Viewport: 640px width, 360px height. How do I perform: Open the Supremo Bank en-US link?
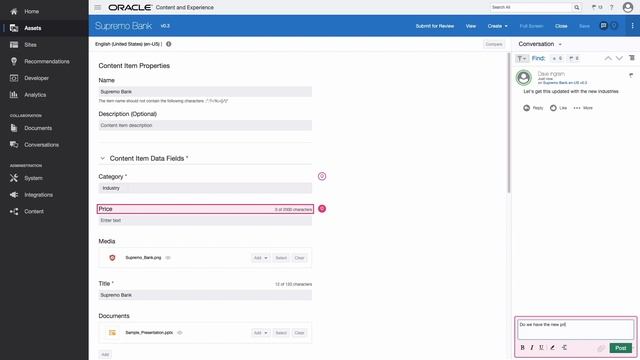565,83
